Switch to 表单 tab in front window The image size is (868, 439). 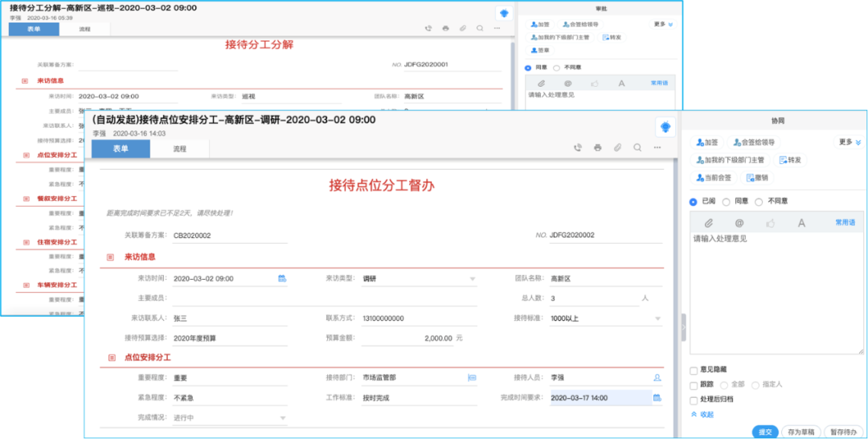(x=121, y=149)
